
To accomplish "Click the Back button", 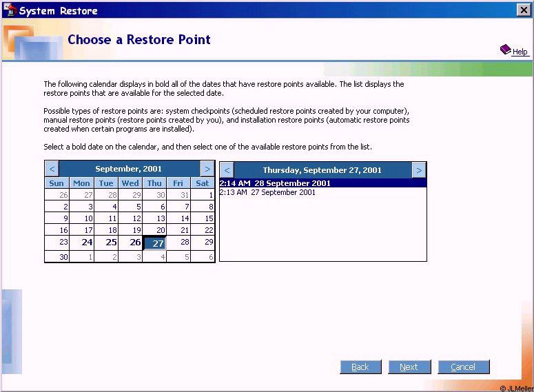I will coord(360,367).
